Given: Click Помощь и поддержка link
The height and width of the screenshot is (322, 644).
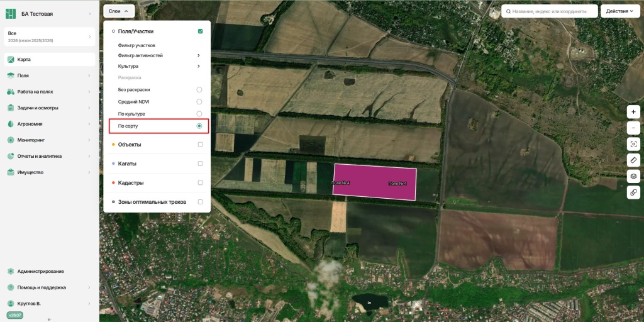Looking at the screenshot, I should pos(42,287).
